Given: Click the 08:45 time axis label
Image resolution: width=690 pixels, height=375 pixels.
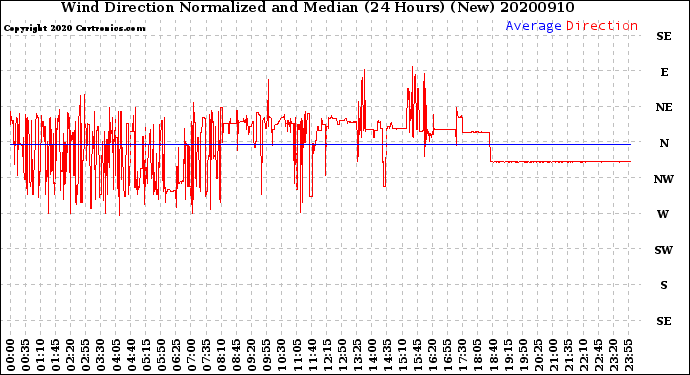Looking at the screenshot, I should pyautogui.click(x=236, y=355).
